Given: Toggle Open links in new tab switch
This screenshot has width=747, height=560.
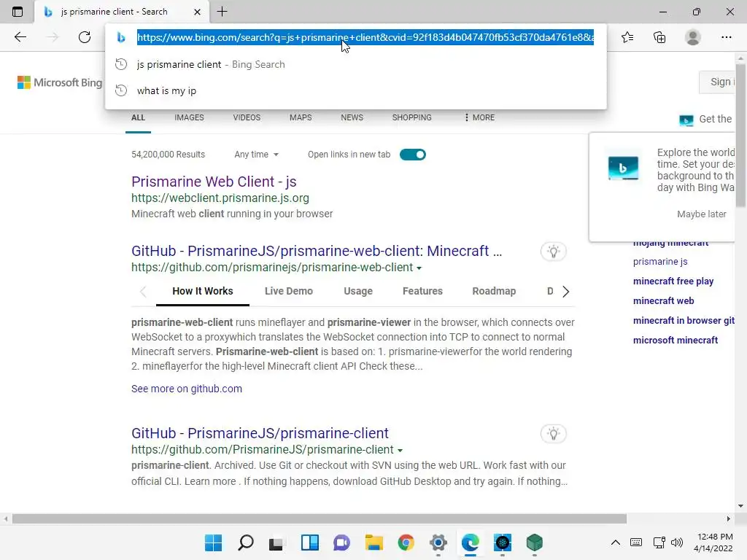Looking at the screenshot, I should [413, 155].
